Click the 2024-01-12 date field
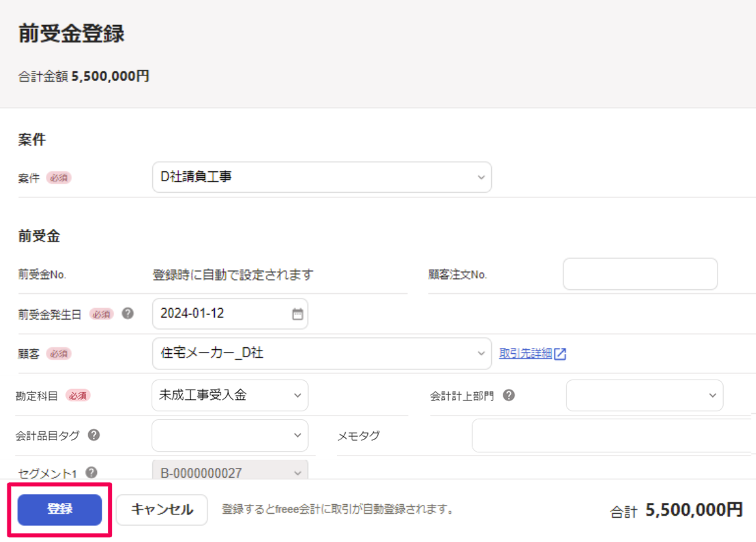The height and width of the screenshot is (542, 756). click(230, 314)
